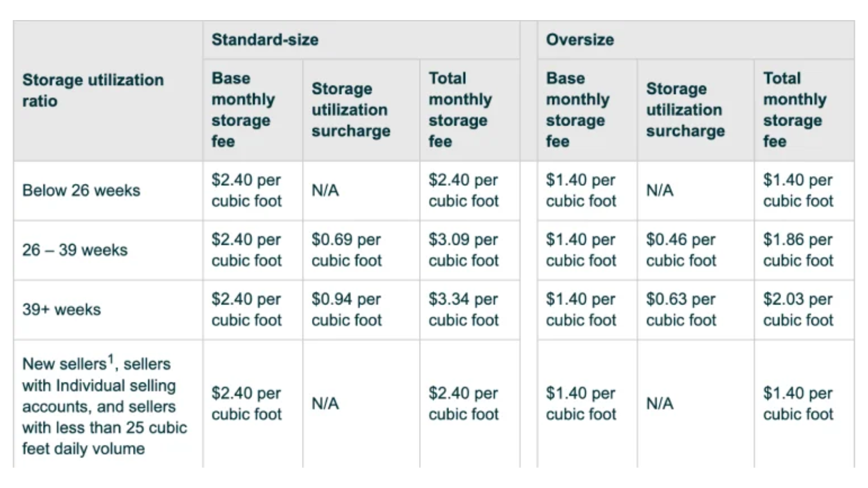Select the $0.69 per cubic foot surcharge cell
The height and width of the screenshot is (488, 868).
point(346,250)
